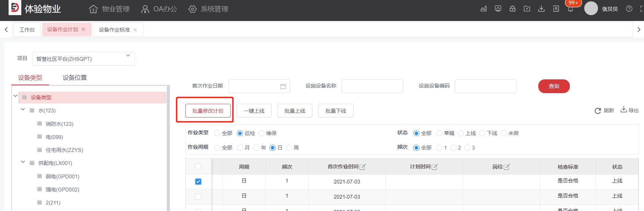Toggle the select-all checkbox in table header
644x211 pixels.
[x=198, y=167]
